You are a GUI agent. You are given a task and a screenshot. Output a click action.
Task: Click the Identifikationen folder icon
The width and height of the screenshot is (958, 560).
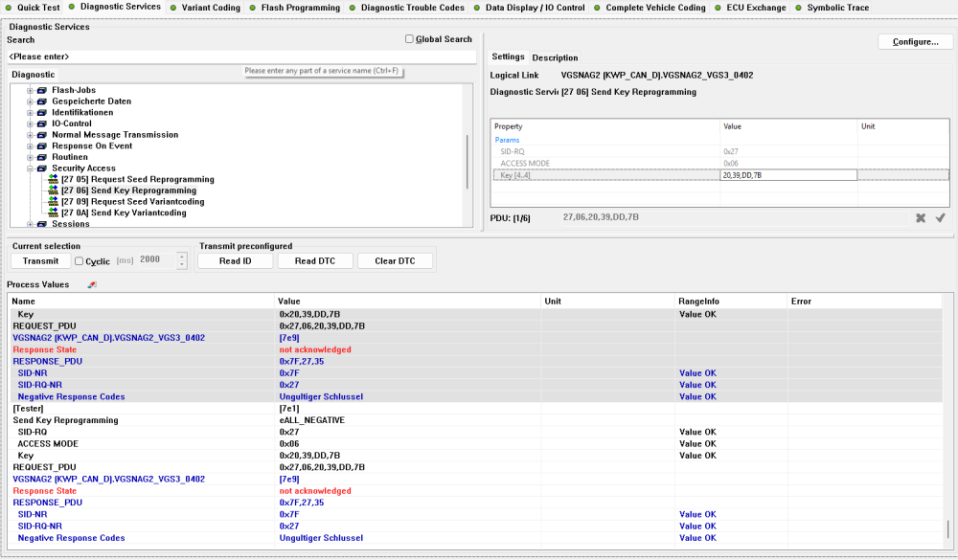42,112
